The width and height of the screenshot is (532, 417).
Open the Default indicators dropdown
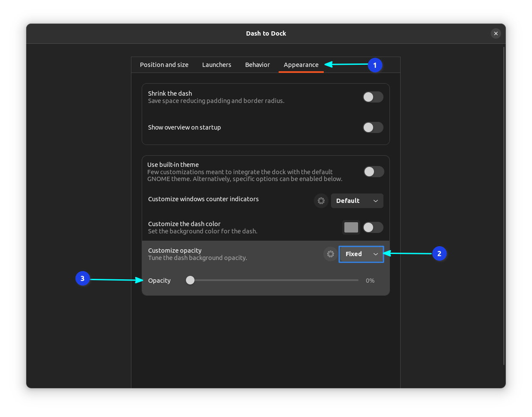point(357,201)
